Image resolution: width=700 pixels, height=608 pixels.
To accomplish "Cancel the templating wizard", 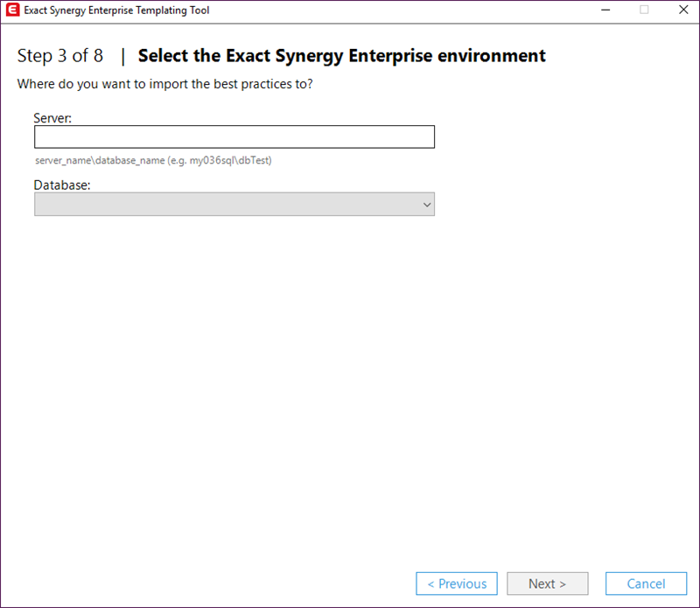I will [x=646, y=584].
